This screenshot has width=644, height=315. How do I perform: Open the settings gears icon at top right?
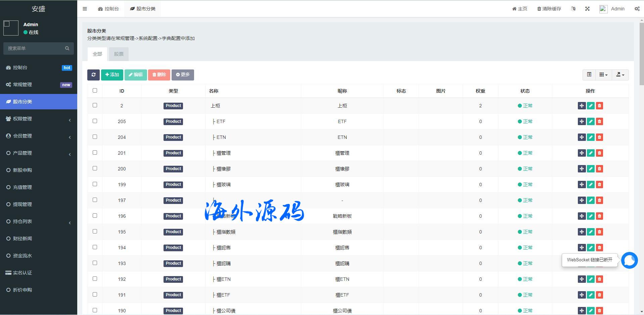(x=637, y=9)
